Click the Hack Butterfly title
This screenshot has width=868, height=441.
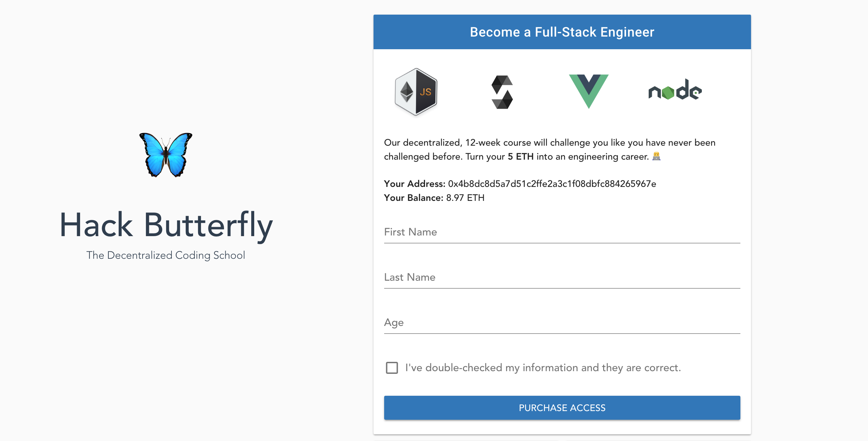166,225
